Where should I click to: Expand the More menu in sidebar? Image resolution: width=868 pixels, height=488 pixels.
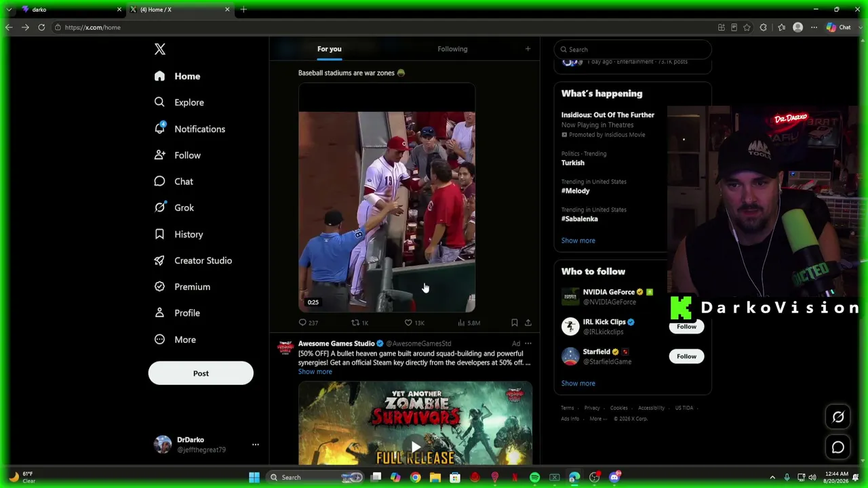(175, 340)
